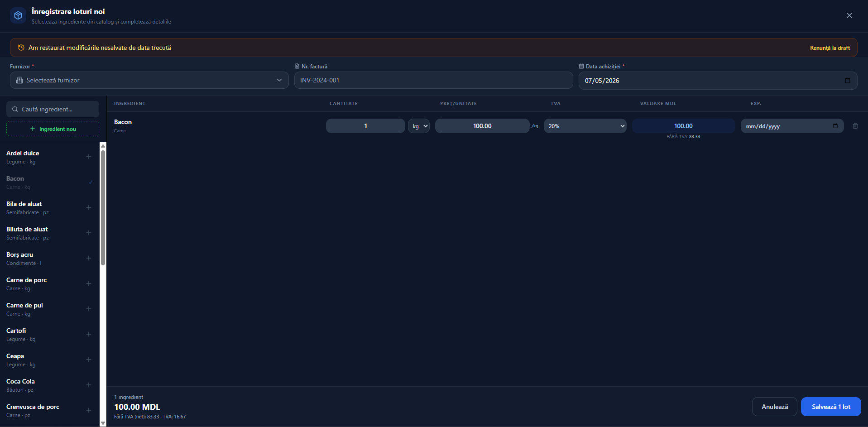This screenshot has width=868, height=427.
Task: Focus the Caută ingredient search field
Action: click(53, 109)
